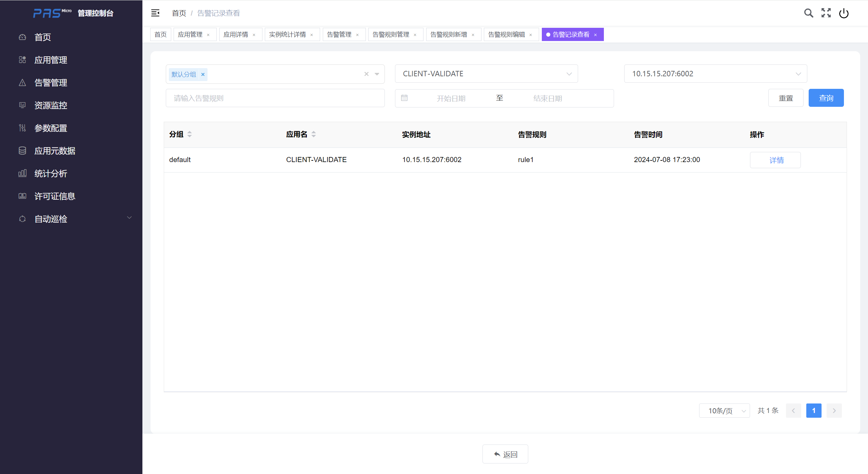Viewport: 868px width, 474px height.
Task: Sort by 应用名 column
Action: coord(314,134)
